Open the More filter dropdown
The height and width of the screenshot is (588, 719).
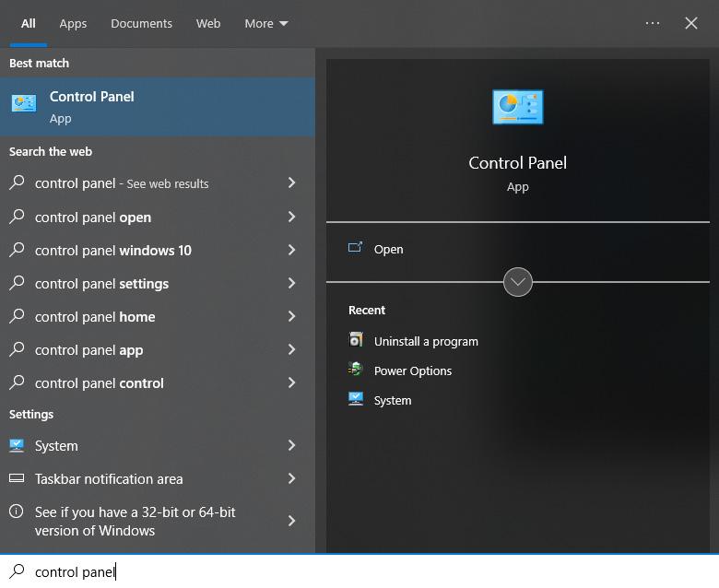266,23
